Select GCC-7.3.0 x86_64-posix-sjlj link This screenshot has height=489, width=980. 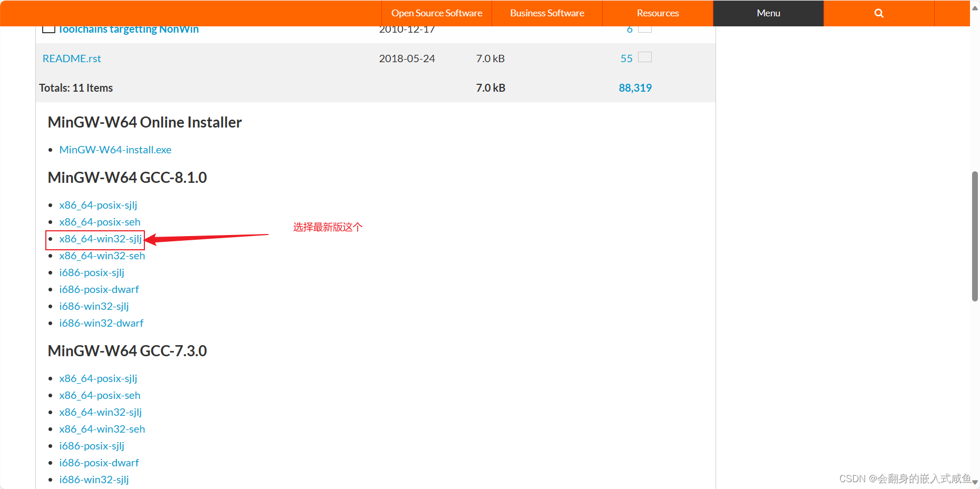[98, 378]
